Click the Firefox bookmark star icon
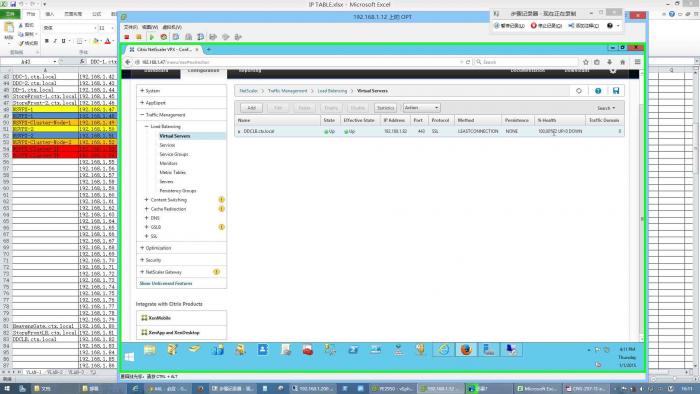 tap(586, 62)
